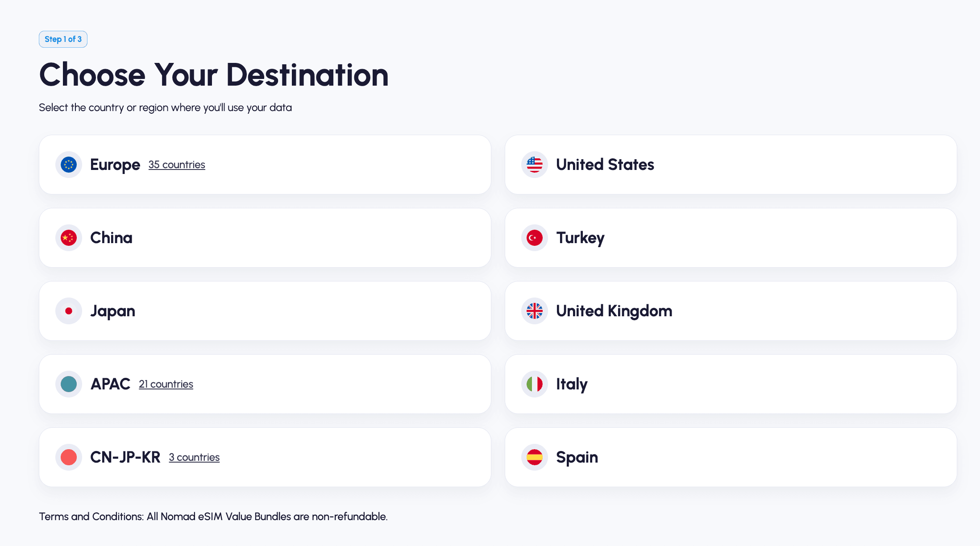Click the Turkey flag icon

click(535, 238)
